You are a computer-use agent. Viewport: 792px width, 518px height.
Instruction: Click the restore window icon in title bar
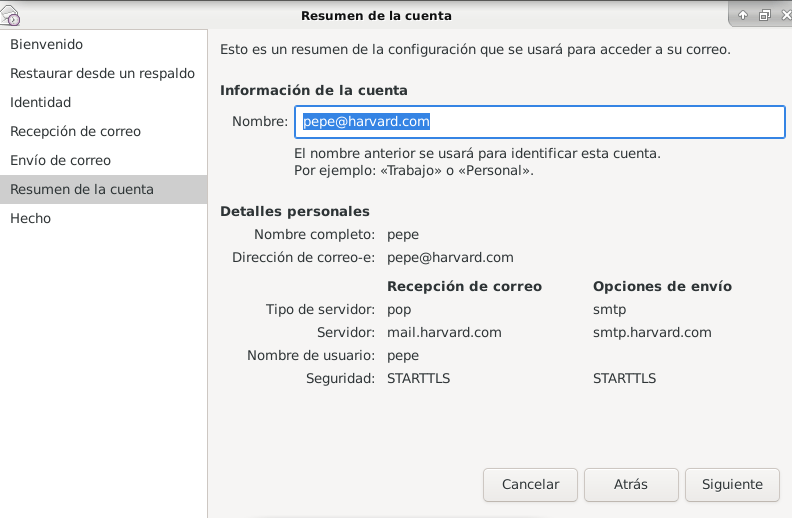(x=764, y=15)
